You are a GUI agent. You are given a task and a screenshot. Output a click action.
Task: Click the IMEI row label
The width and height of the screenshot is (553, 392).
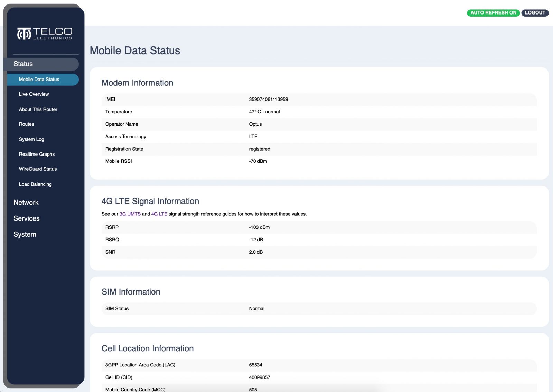tap(110, 99)
